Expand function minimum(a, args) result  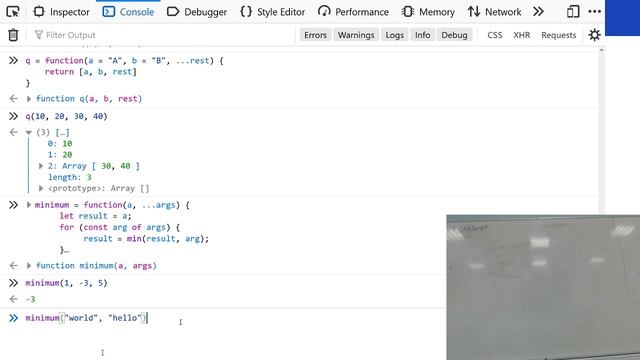(x=29, y=266)
